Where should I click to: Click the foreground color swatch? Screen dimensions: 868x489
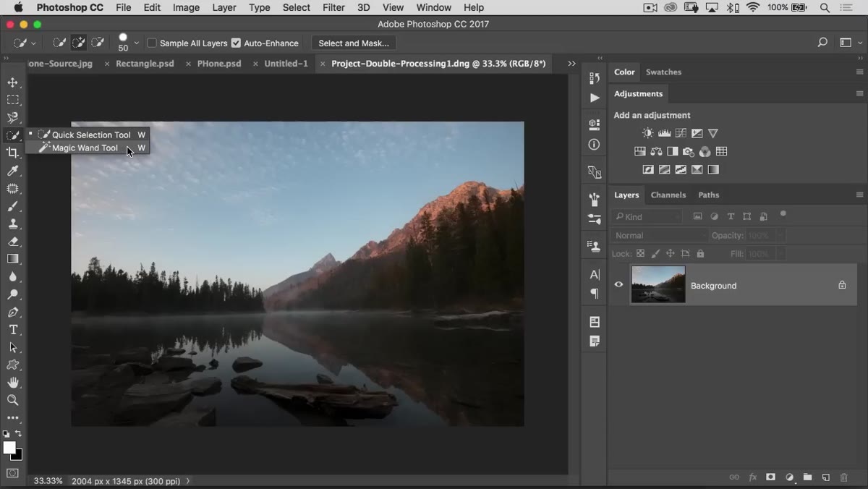pos(9,448)
